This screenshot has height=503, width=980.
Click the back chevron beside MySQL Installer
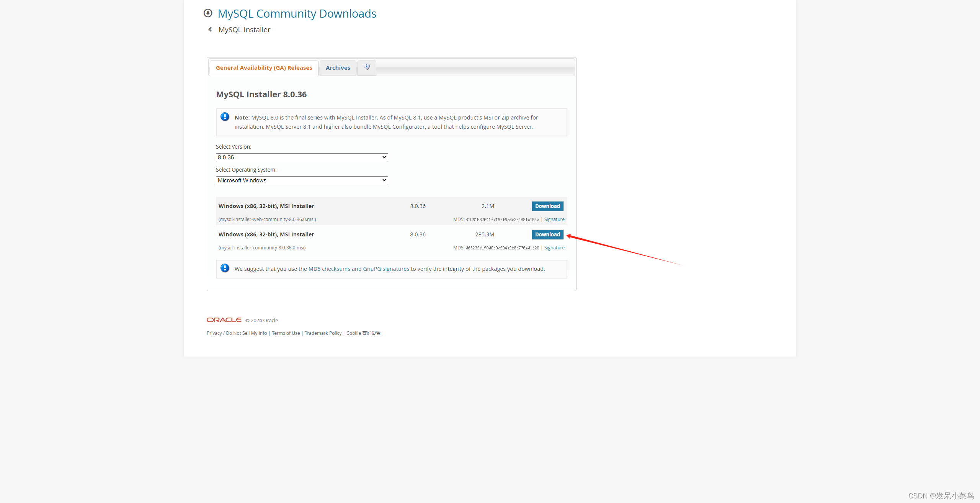pyautogui.click(x=210, y=29)
